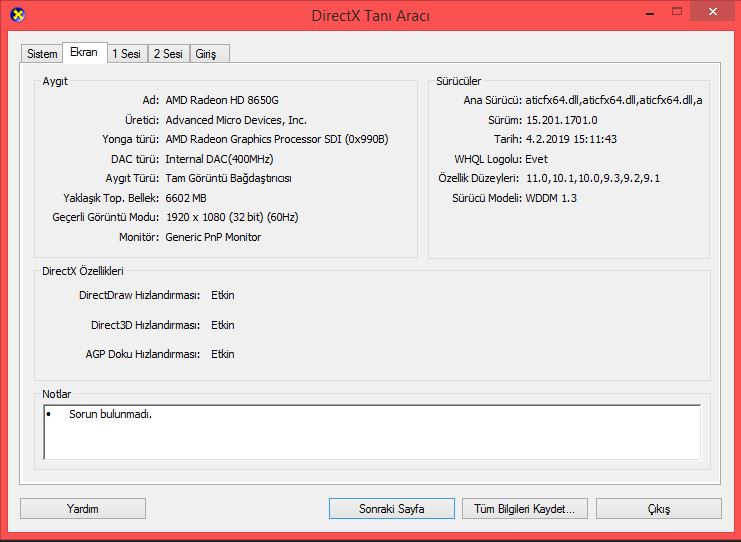The height and width of the screenshot is (542, 741).
Task: Open the 2 Sesi tab
Action: coord(168,54)
